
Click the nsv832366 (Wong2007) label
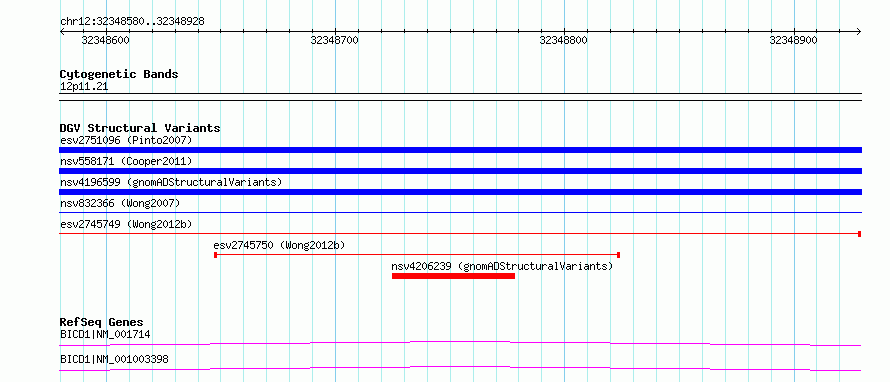120,203
